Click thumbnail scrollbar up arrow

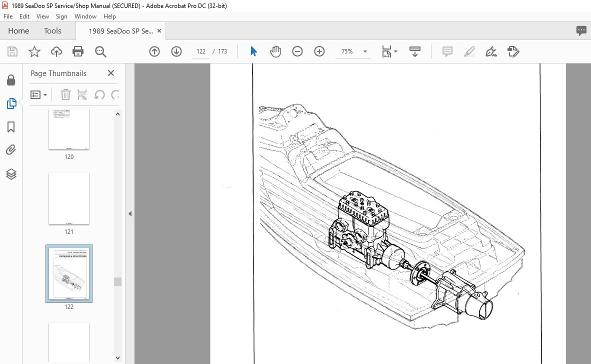[x=117, y=114]
